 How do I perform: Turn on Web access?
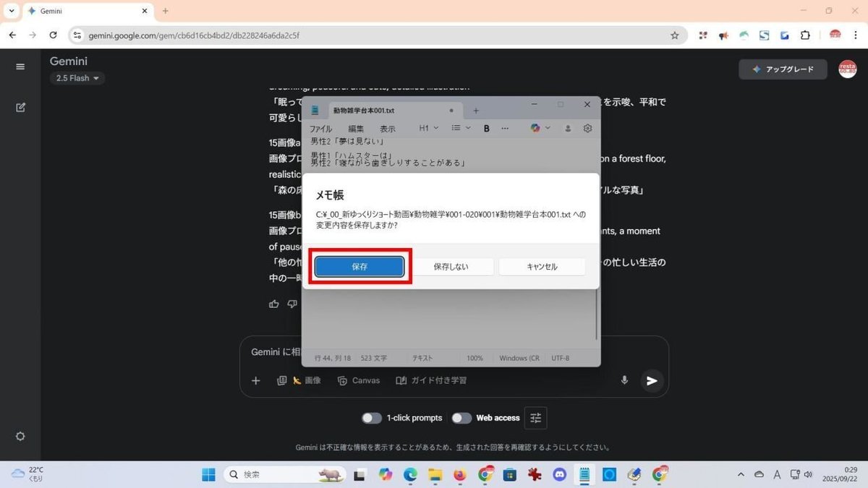pos(461,418)
